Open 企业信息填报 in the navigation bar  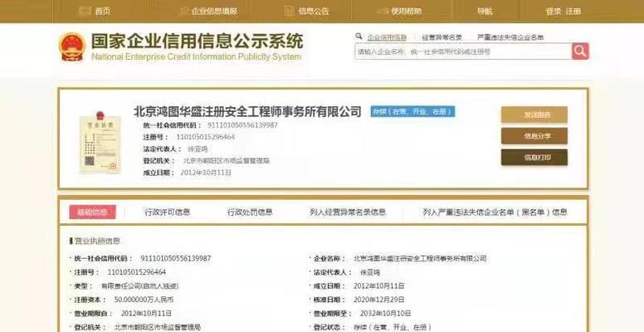click(214, 12)
